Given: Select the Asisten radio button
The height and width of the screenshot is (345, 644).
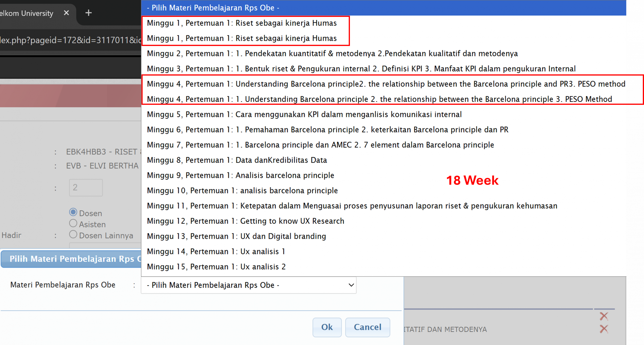Looking at the screenshot, I should [73, 223].
